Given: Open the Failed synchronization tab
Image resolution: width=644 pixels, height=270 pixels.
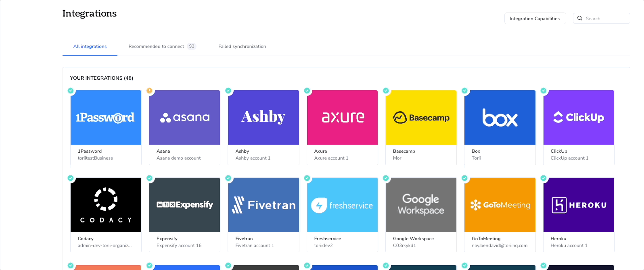Looking at the screenshot, I should [x=242, y=46].
